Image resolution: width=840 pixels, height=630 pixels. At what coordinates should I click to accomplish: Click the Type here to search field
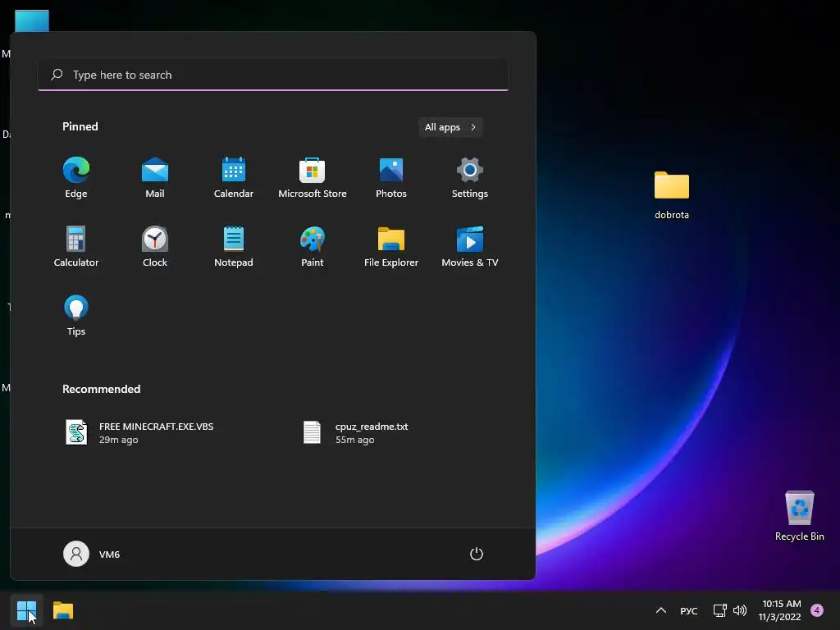click(x=273, y=75)
